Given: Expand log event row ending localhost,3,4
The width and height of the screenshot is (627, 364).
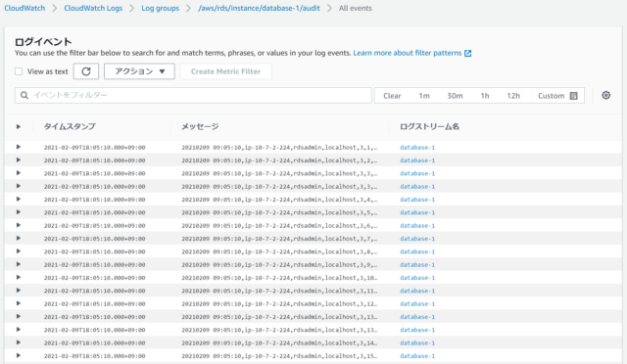Looking at the screenshot, I should coord(18,199).
